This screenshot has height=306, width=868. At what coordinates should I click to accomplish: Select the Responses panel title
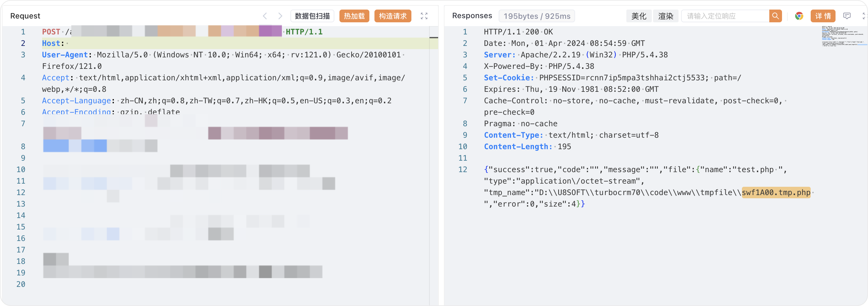point(473,16)
